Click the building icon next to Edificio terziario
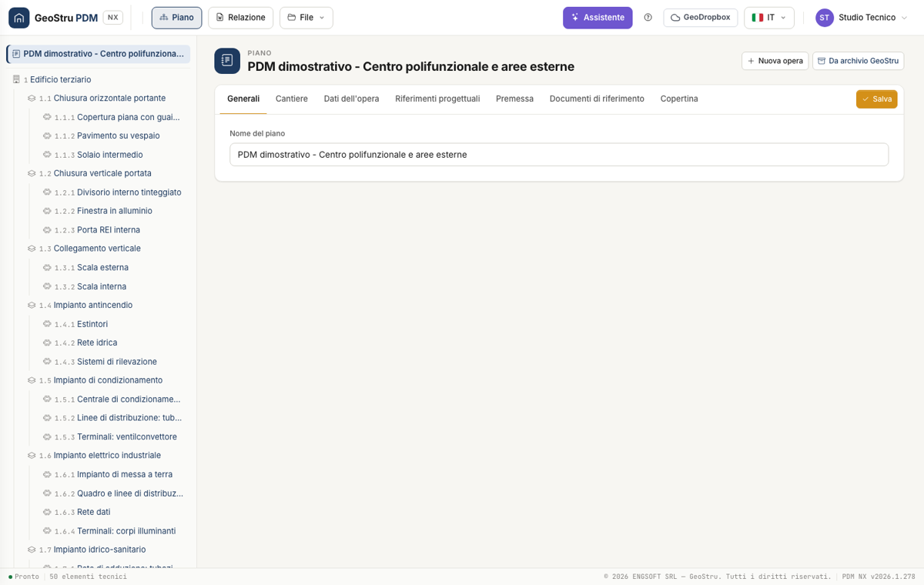The image size is (924, 585). (16, 79)
